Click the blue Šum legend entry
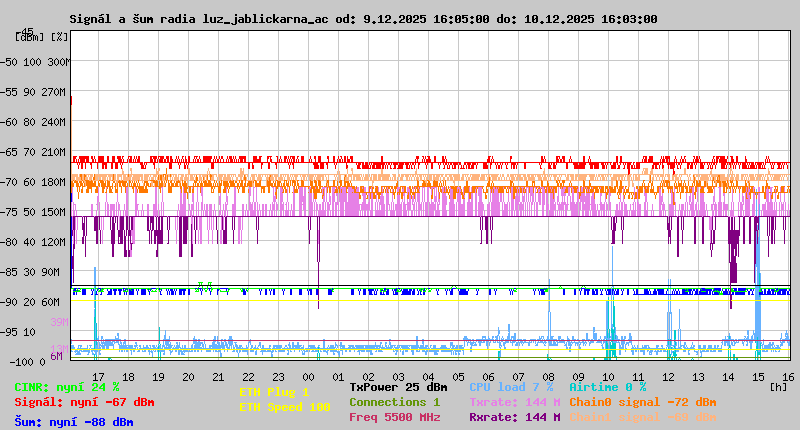The height and width of the screenshot is (430, 800). [x=73, y=422]
